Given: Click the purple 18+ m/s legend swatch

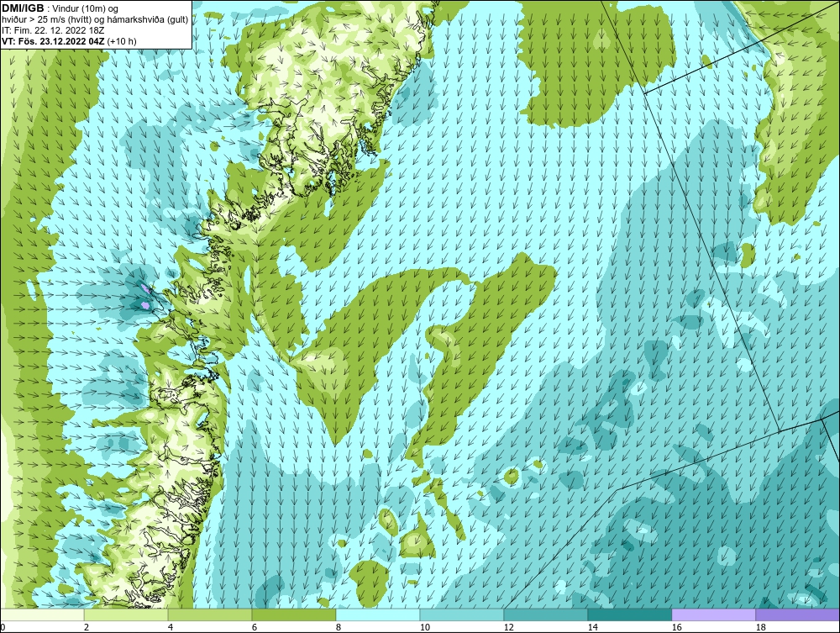Looking at the screenshot, I should click(x=797, y=615).
